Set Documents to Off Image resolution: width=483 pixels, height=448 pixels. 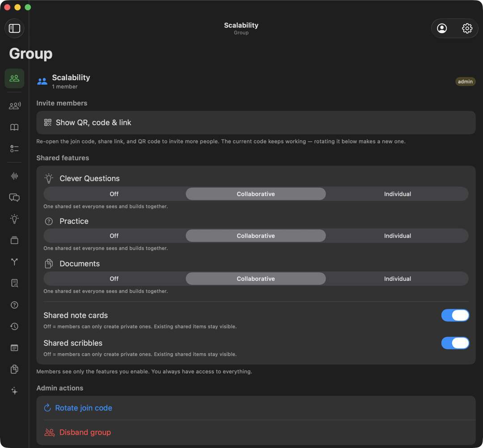point(114,279)
